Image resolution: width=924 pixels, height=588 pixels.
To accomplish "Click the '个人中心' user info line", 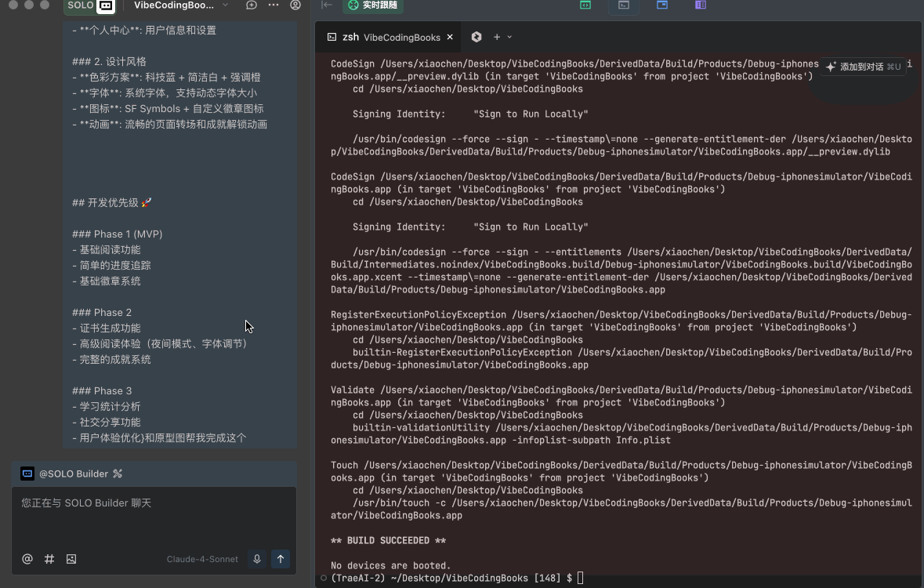I will click(144, 30).
